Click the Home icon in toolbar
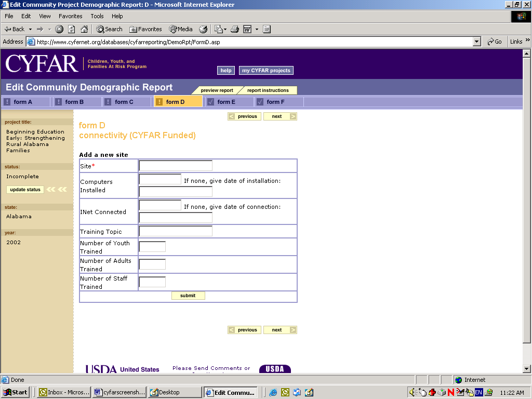Image resolution: width=532 pixels, height=399 pixels. (84, 29)
